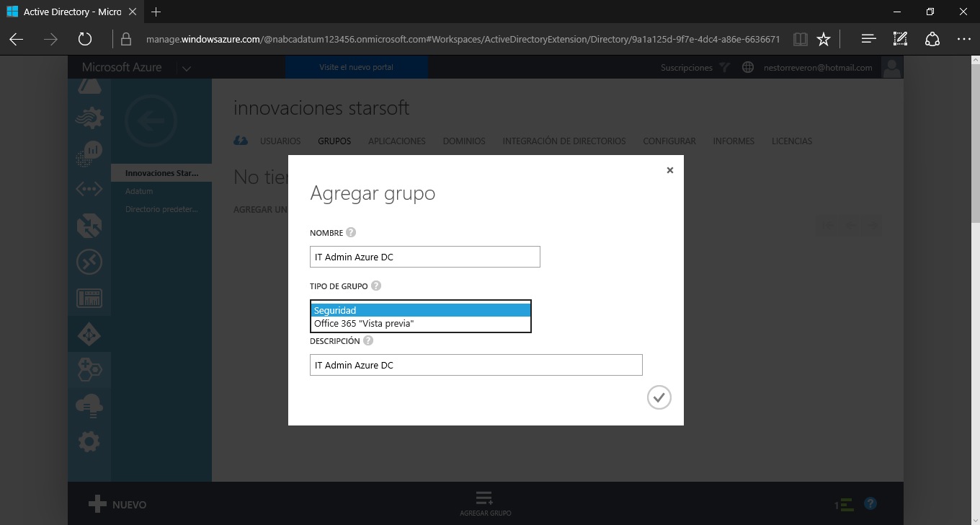Click the checkmark to confirm group creation
This screenshot has width=980, height=525.
pos(659,397)
